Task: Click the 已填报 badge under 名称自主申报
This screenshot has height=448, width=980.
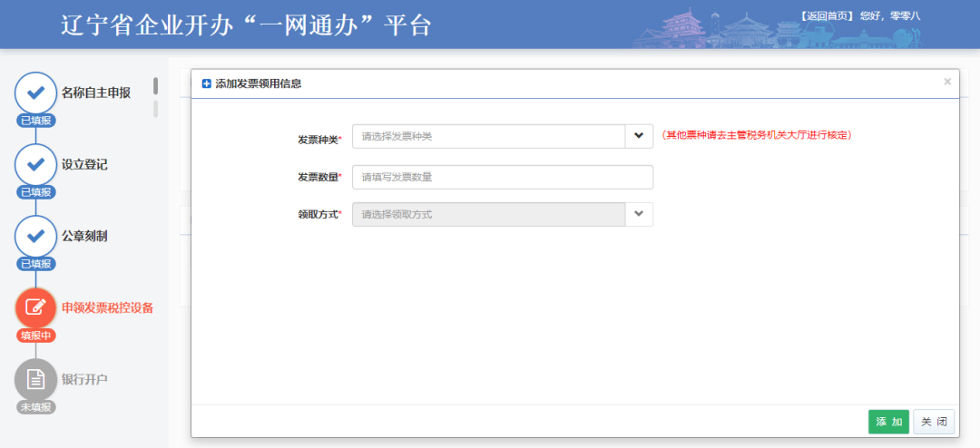Action: click(35, 121)
